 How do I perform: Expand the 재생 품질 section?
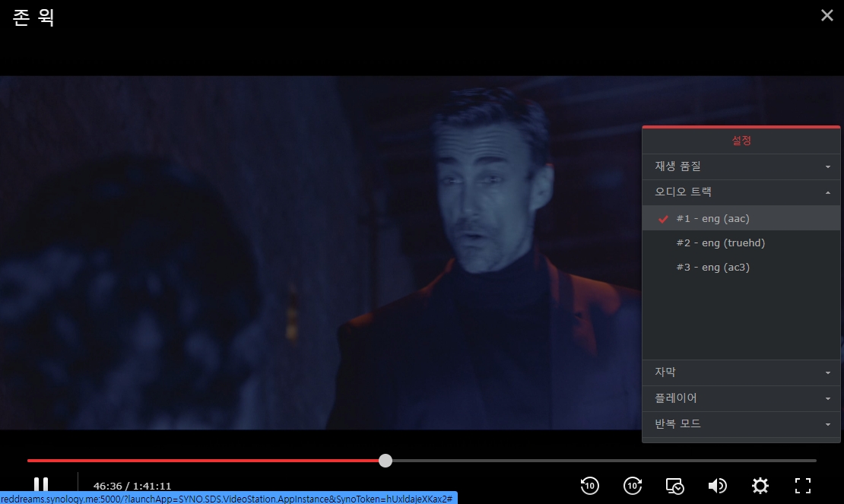click(741, 166)
